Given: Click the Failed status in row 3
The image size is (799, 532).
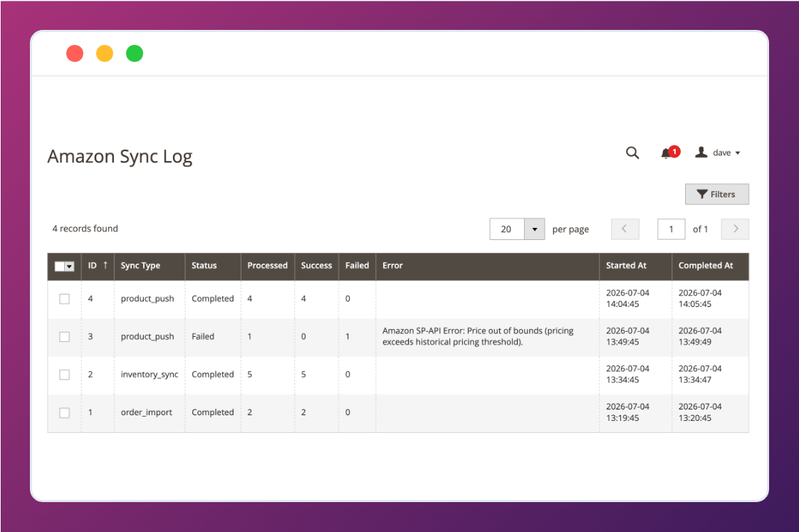Looking at the screenshot, I should pos(203,336).
